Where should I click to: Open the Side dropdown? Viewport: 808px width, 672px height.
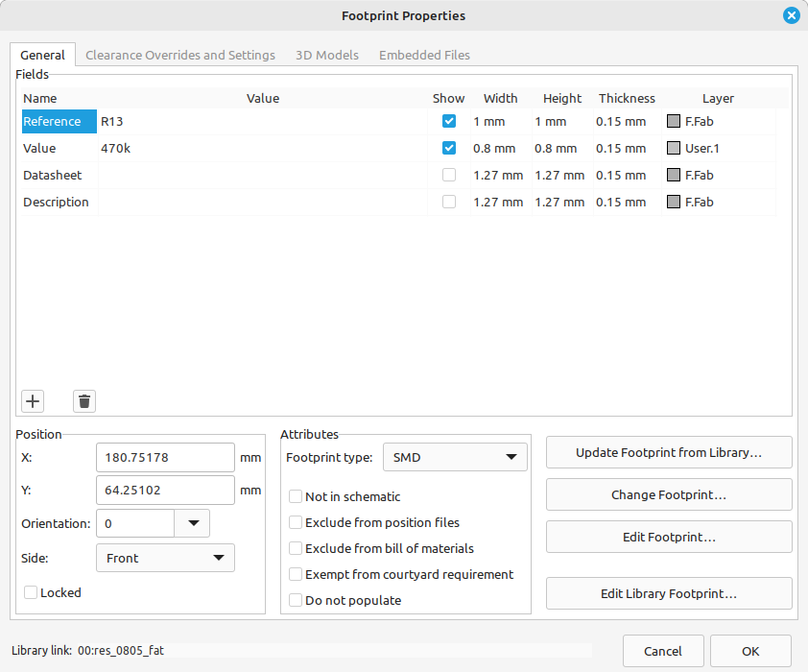pyautogui.click(x=165, y=558)
